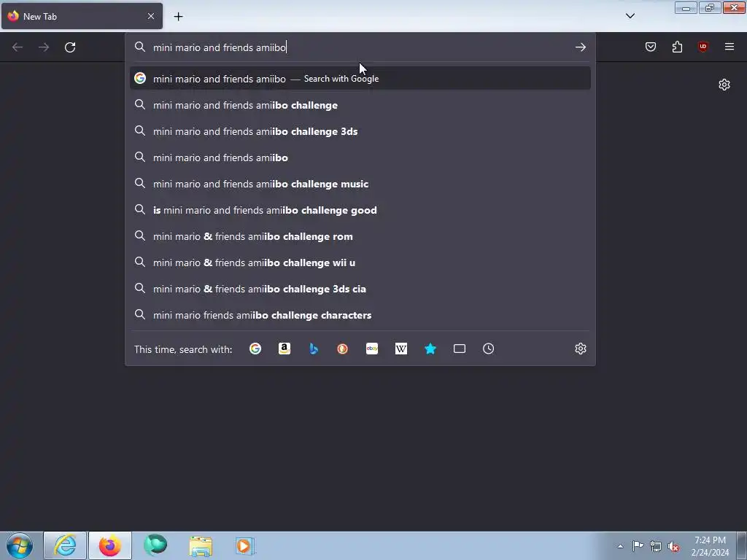The height and width of the screenshot is (560, 747).
Task: Open the uBlock Origin icon
Action: click(x=703, y=47)
